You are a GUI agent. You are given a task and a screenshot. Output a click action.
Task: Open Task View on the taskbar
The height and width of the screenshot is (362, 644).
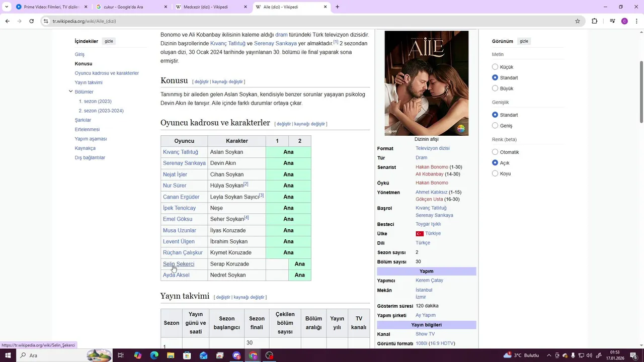coord(121,355)
